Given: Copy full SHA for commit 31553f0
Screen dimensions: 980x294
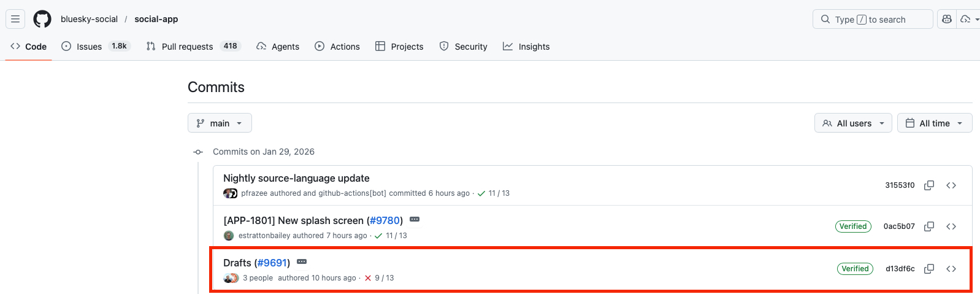Looking at the screenshot, I should [929, 185].
